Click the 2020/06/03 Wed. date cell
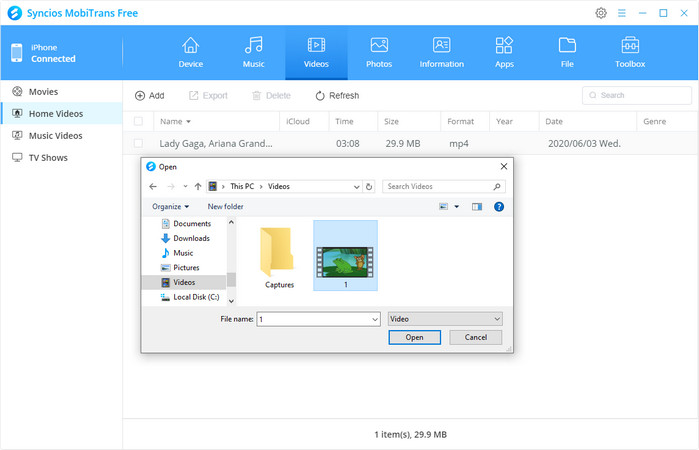 pos(584,143)
